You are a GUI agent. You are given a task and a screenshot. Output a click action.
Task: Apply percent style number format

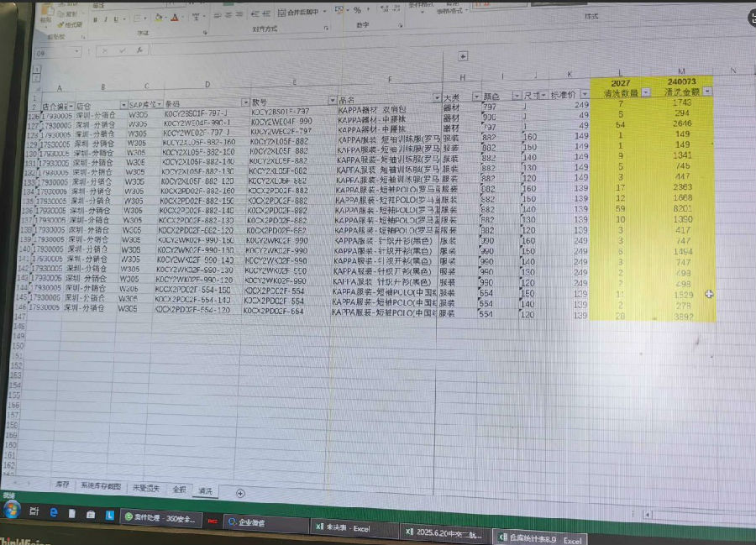357,10
